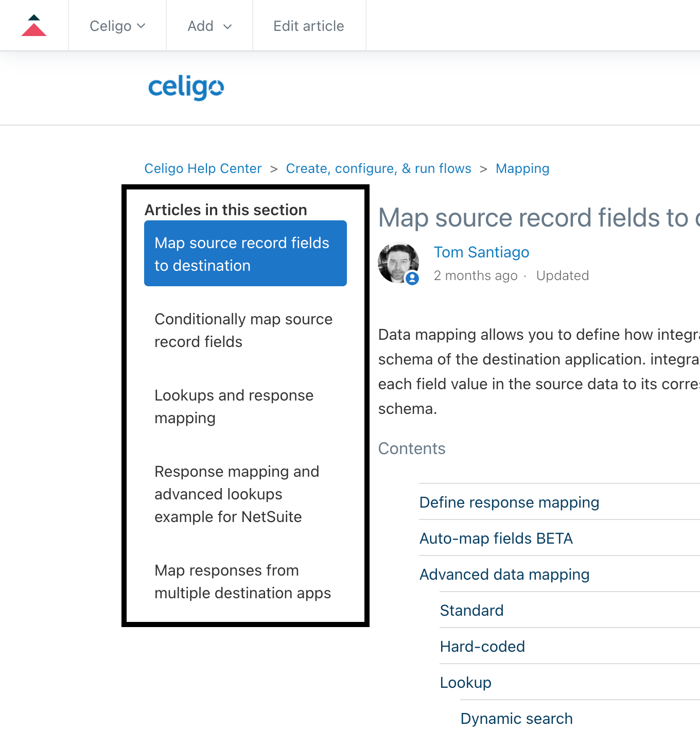Go to Create, configure, & run flows breadcrumb

378,168
